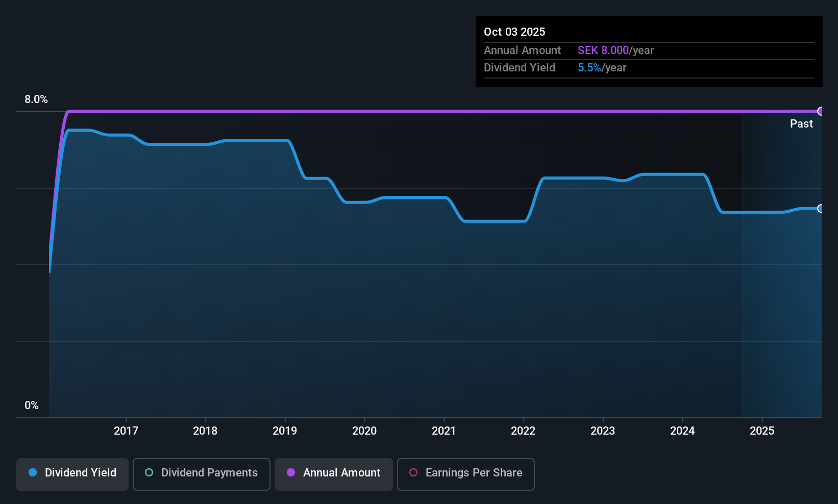
Task: Select the purple Annual Amount legend dot
Action: (291, 473)
